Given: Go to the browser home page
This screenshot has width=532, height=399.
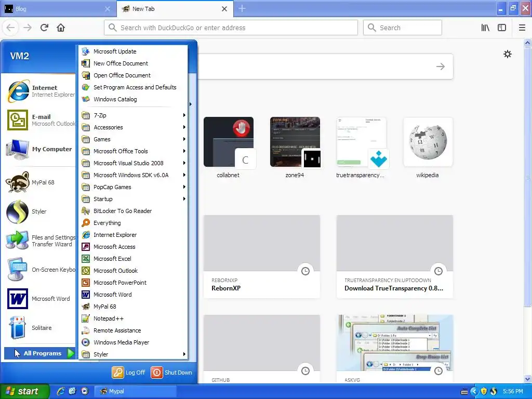Looking at the screenshot, I should [x=61, y=28].
